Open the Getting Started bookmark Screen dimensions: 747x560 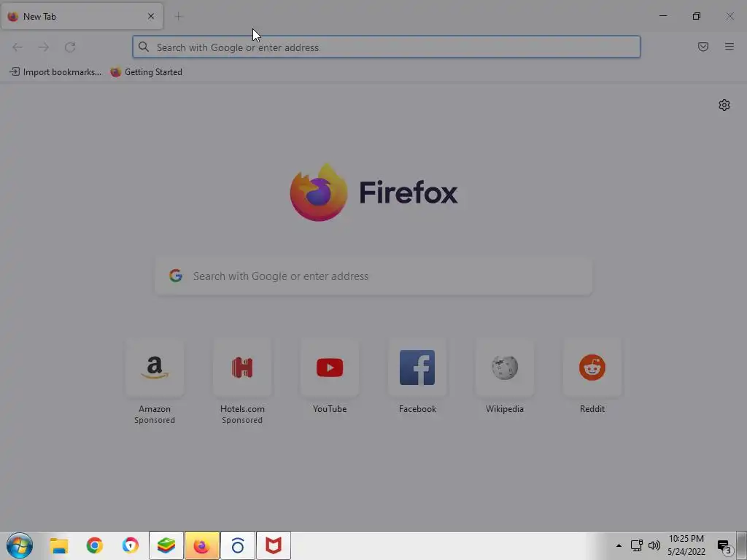146,72
